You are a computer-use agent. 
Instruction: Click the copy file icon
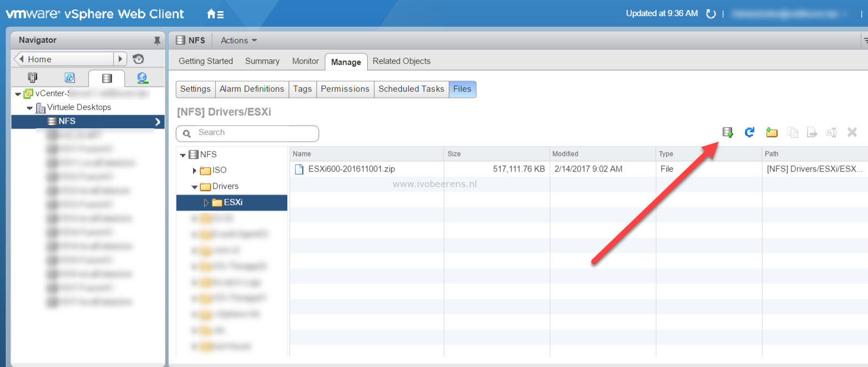(x=793, y=132)
